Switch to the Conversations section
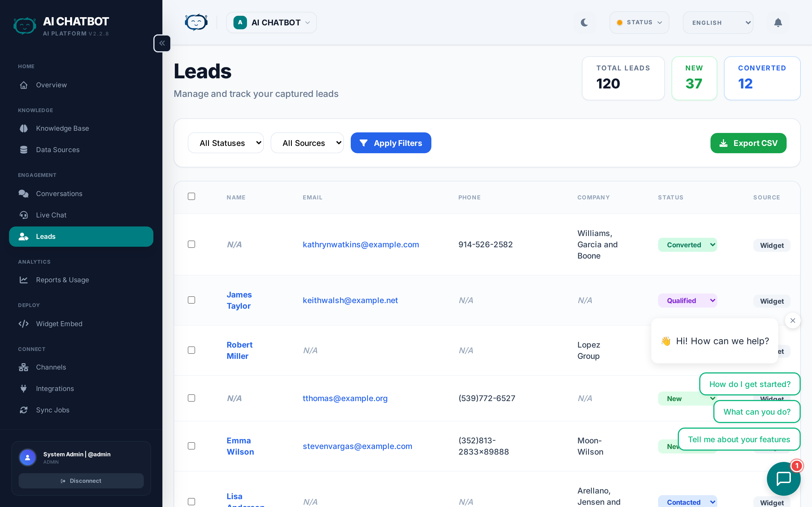This screenshot has height=507, width=812. click(59, 194)
